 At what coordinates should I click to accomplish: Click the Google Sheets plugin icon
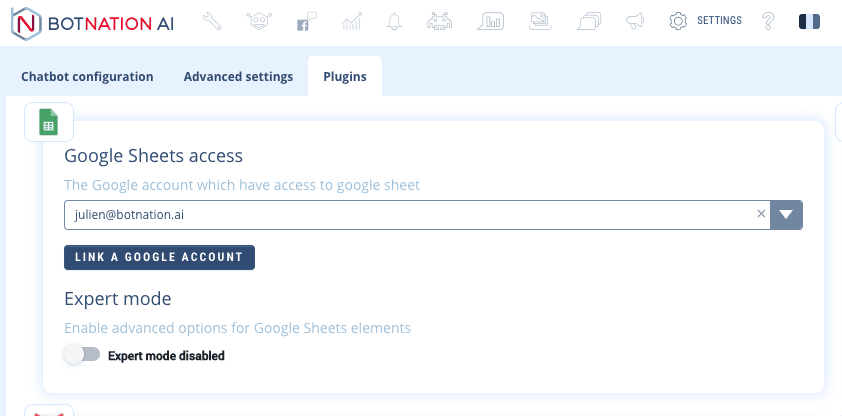(48, 123)
